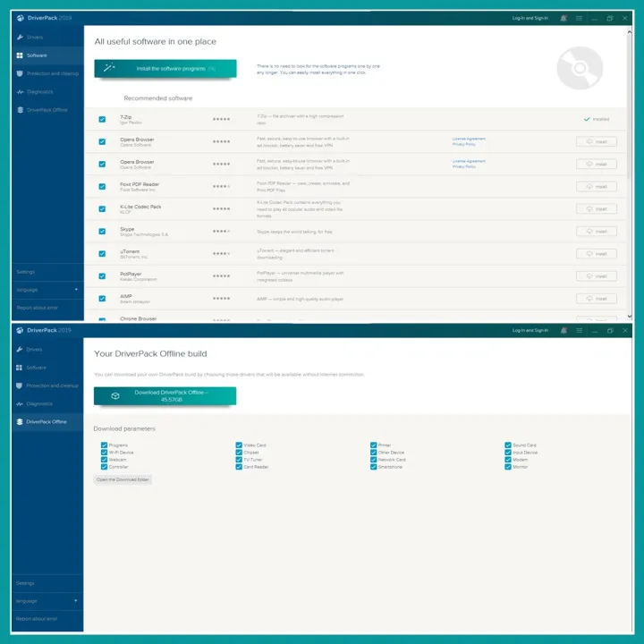Open the hamburger menu icon in the Offline build window

[579, 331]
